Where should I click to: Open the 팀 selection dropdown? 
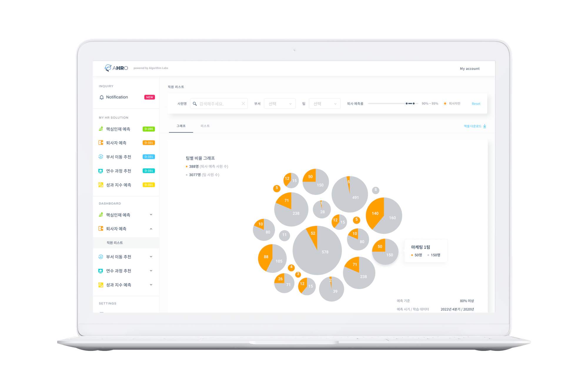click(325, 104)
